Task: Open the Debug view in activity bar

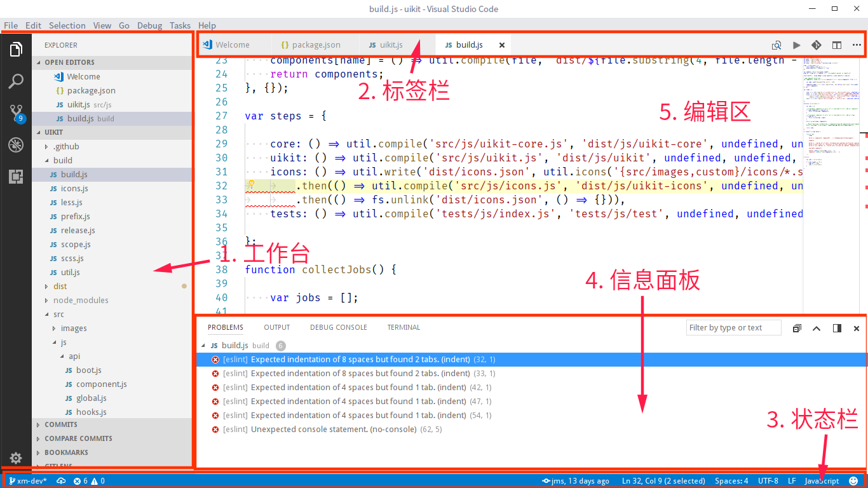Action: click(16, 146)
